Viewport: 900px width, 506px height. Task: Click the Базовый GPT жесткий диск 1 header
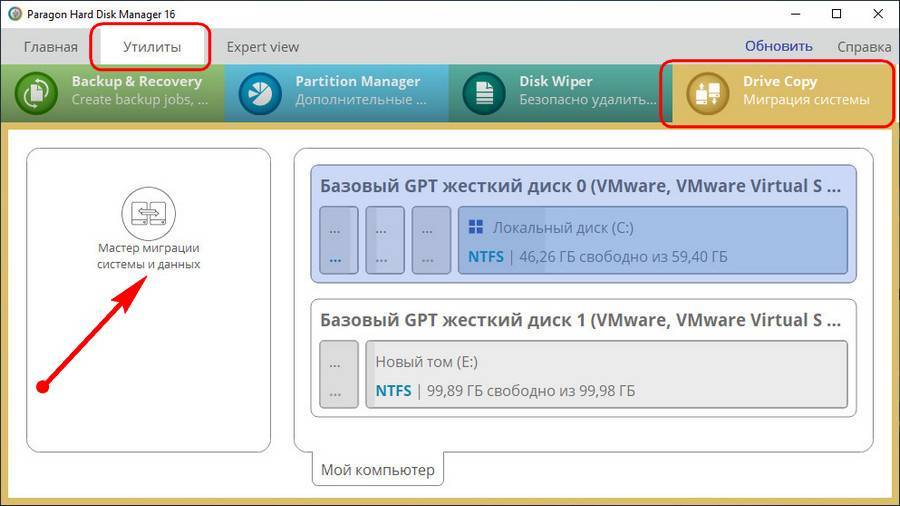tap(580, 320)
